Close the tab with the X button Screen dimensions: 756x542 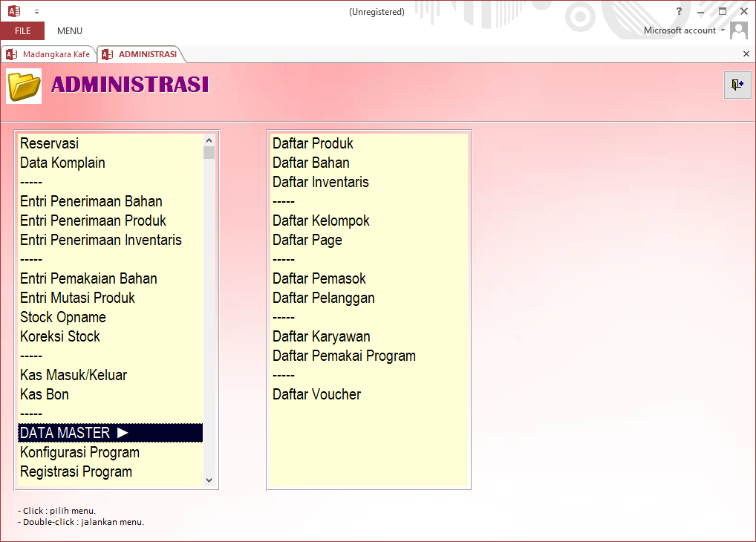coord(746,54)
